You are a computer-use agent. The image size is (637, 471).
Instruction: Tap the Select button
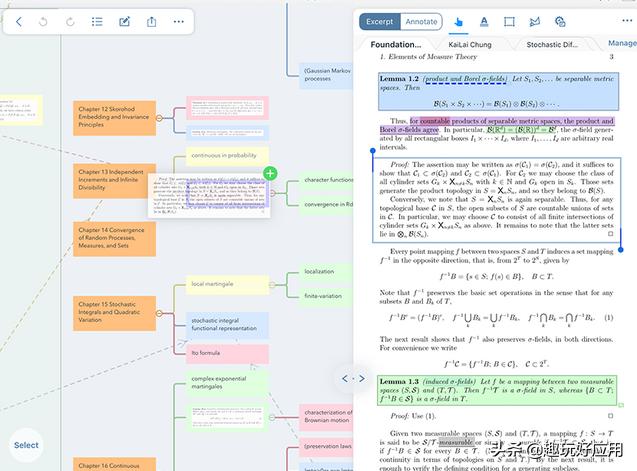26,445
